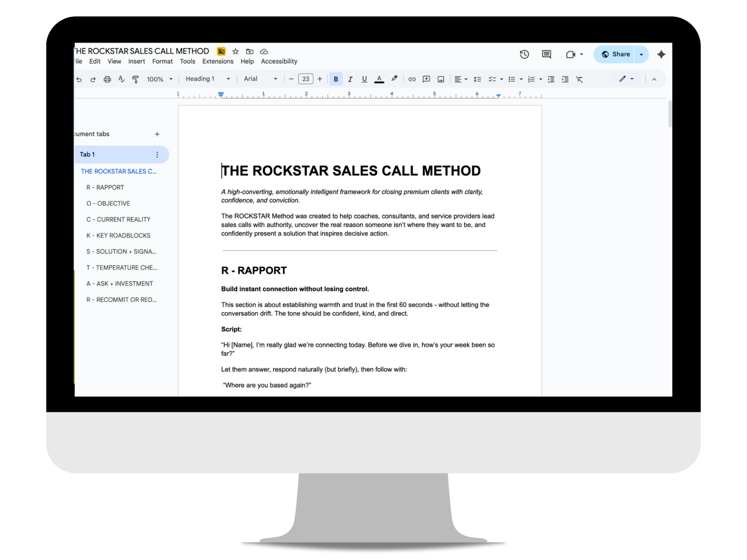Click the Gemini sparkle icon
The height and width of the screenshot is (560, 747).
(661, 54)
